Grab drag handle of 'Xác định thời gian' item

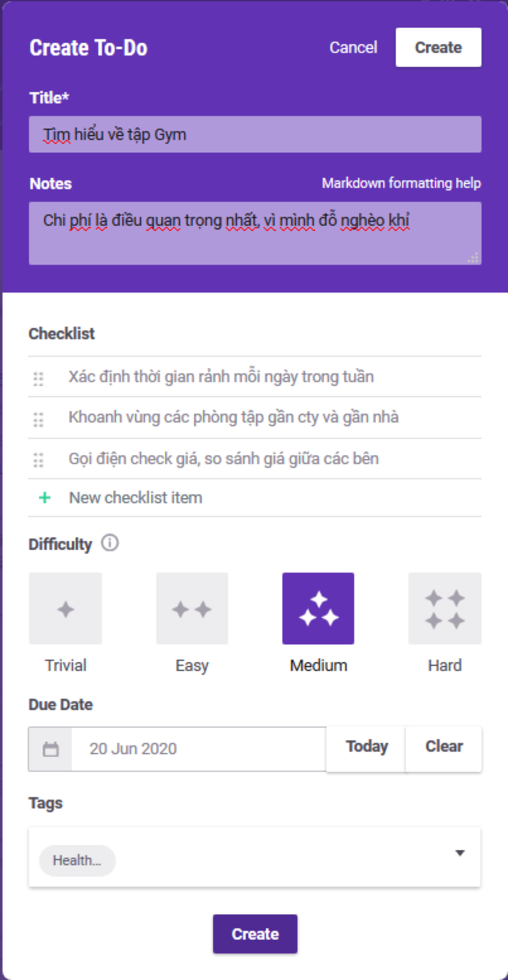tap(38, 379)
